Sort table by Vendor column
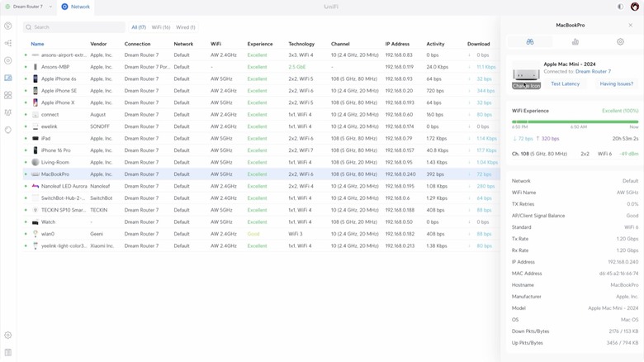 (98, 44)
